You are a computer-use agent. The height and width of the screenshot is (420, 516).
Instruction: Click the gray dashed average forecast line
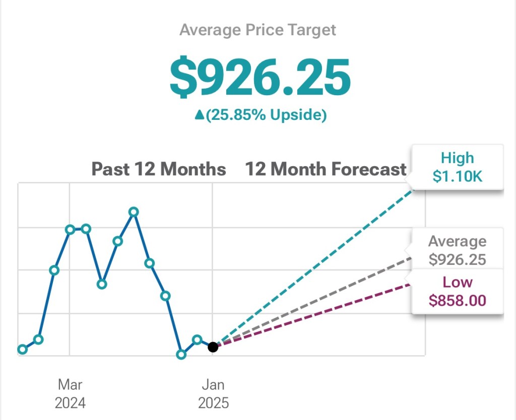point(312,302)
